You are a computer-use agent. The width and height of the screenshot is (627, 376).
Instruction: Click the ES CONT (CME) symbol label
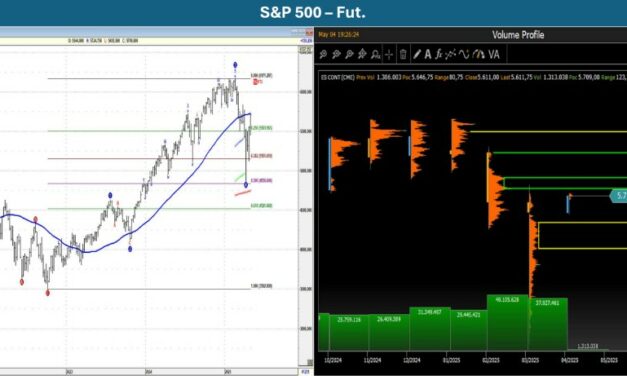point(337,77)
